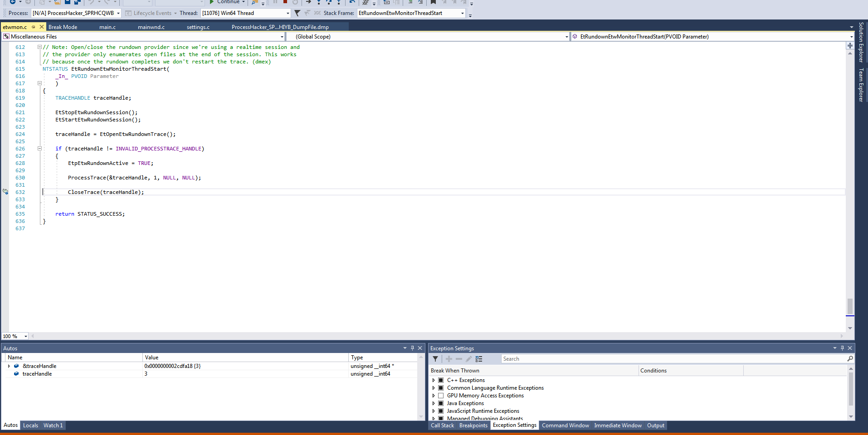Click the Lifecycle Events button
The height and width of the screenshot is (435, 868).
pos(152,13)
